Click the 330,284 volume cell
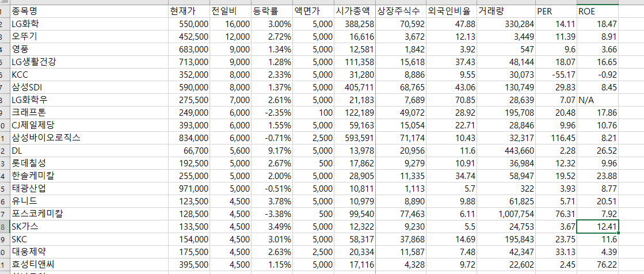Image resolution: width=644 pixels, height=274 pixels. [x=506, y=24]
